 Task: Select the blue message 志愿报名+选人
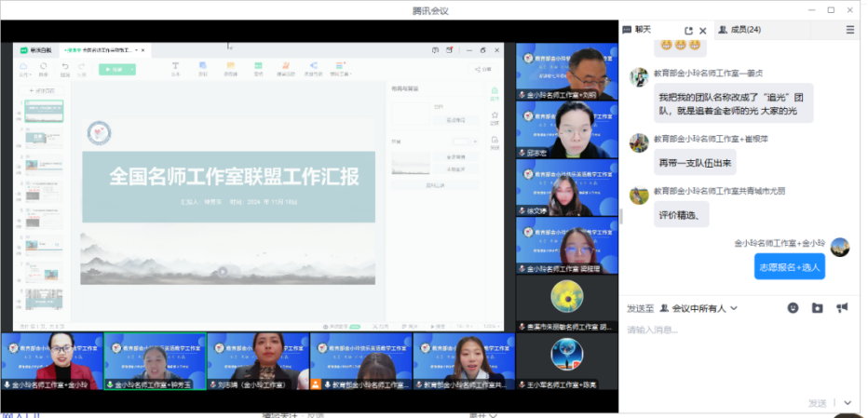(790, 267)
